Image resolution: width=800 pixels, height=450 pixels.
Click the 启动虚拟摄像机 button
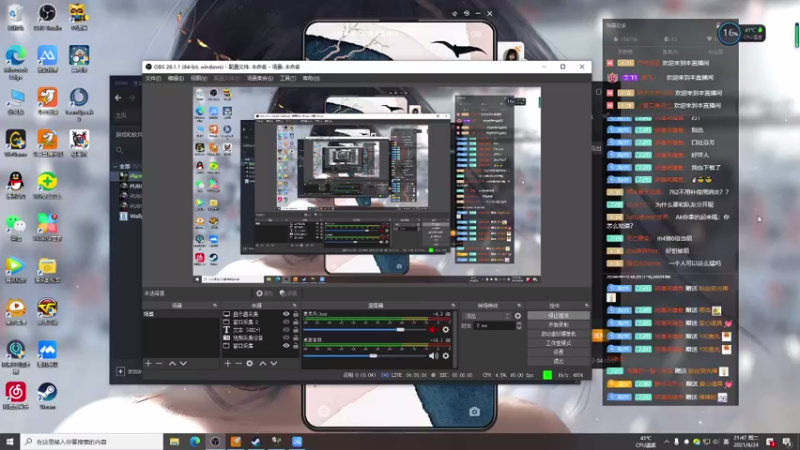[558, 334]
